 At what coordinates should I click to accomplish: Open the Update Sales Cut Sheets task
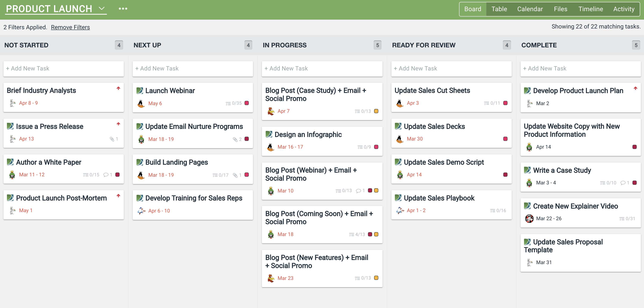pyautogui.click(x=432, y=90)
